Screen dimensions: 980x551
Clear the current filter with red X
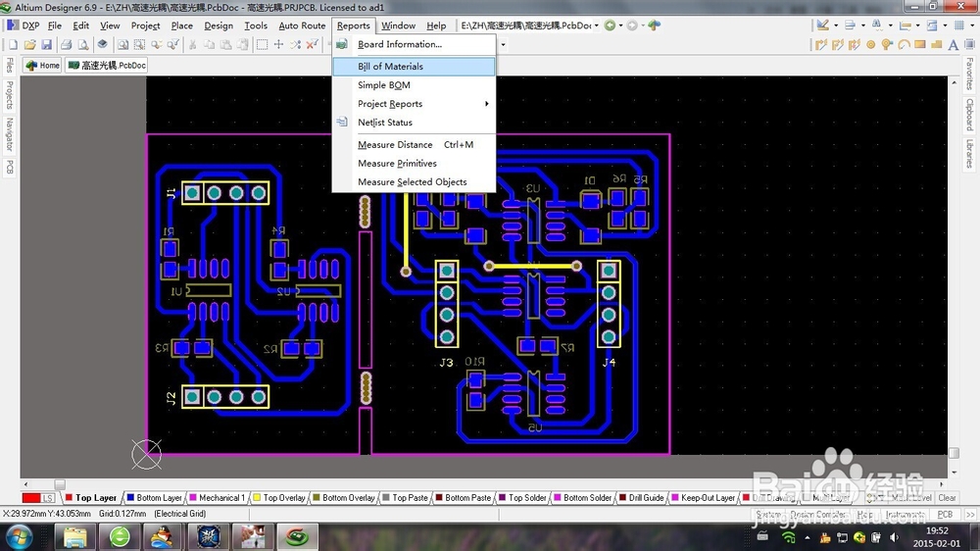click(312, 44)
